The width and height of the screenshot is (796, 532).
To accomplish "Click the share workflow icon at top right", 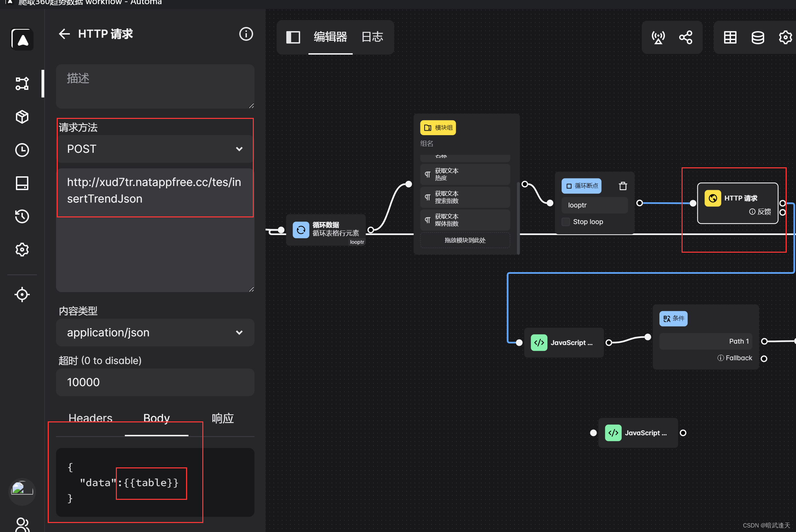I will (686, 37).
